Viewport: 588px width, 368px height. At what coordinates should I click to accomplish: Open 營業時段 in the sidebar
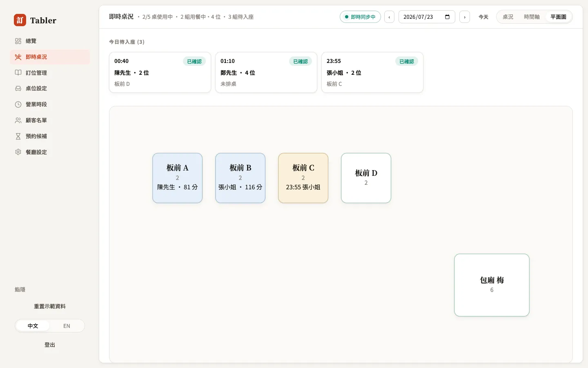50,104
